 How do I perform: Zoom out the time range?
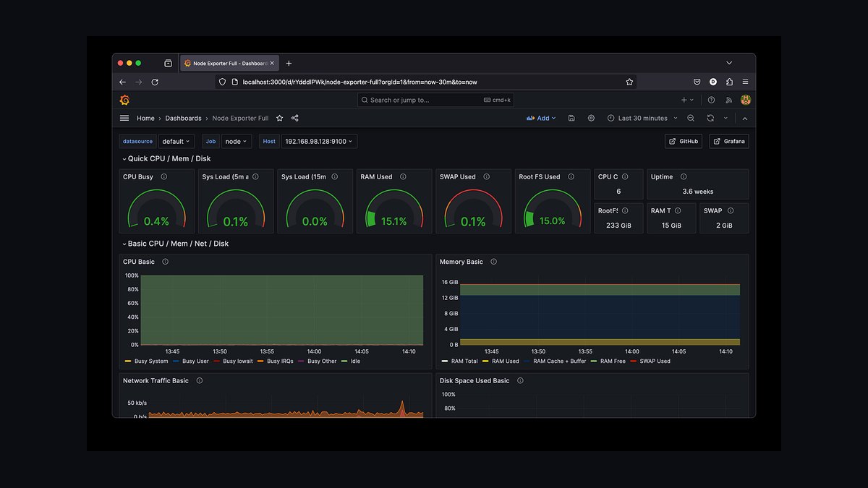click(691, 118)
